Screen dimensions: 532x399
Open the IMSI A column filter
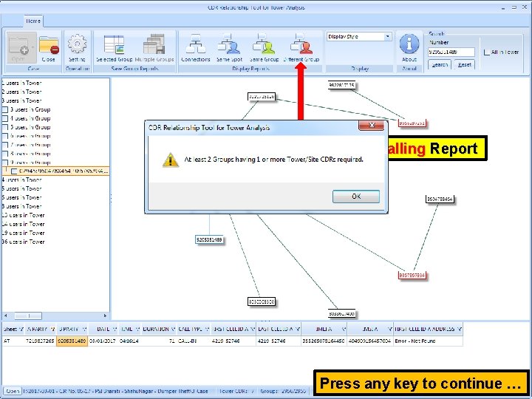[390, 329]
